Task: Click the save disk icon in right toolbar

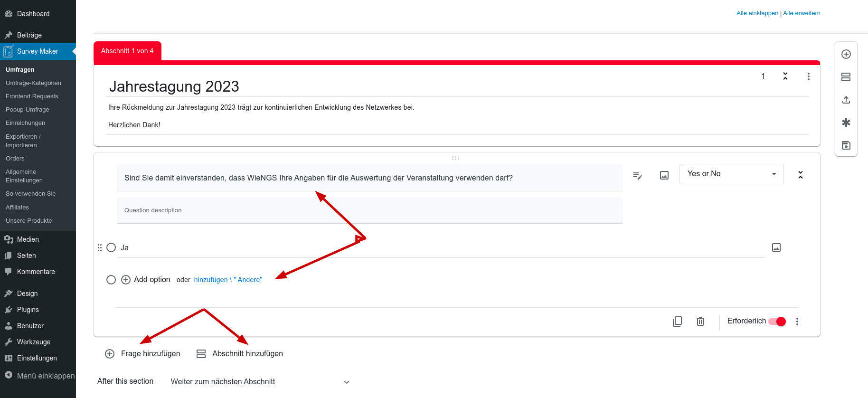Action: click(846, 145)
